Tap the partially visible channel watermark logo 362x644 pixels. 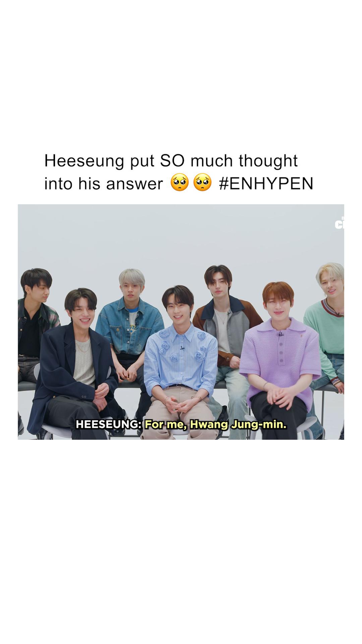pyautogui.click(x=339, y=223)
